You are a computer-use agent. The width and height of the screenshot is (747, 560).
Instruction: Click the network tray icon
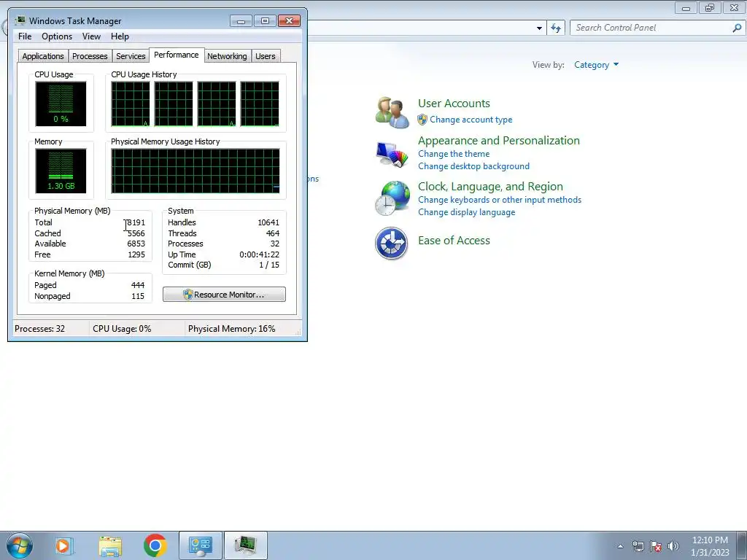tap(638, 546)
